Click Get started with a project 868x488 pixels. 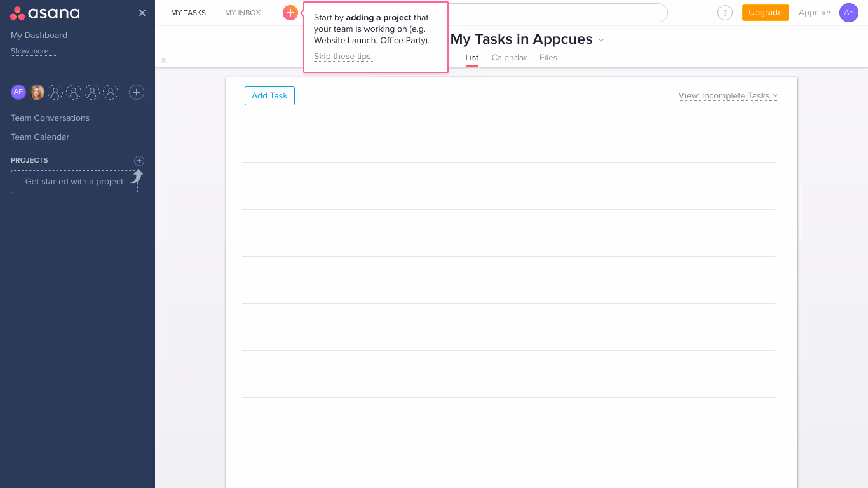click(x=74, y=182)
